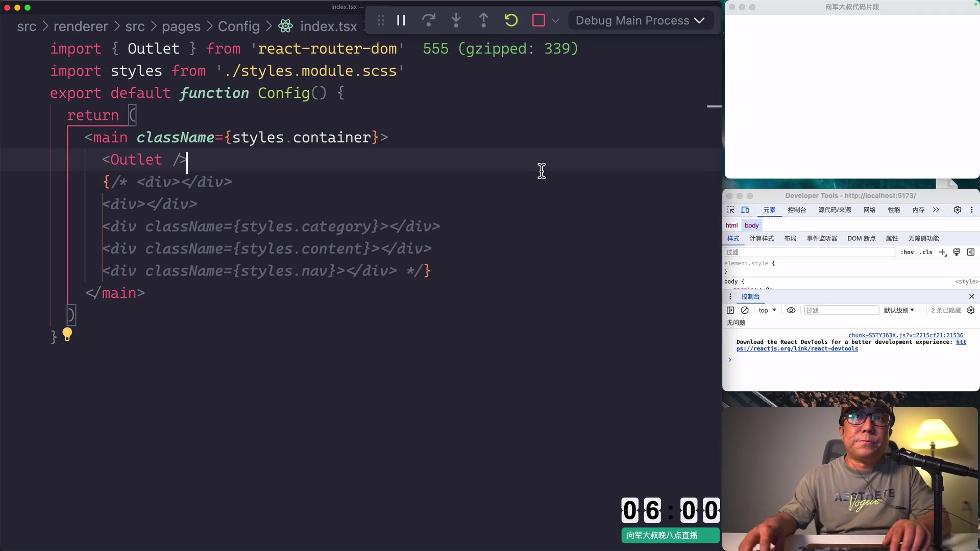Toggle the device emulation icon in DevTools
This screenshot has width=980, height=551.
pyautogui.click(x=745, y=210)
